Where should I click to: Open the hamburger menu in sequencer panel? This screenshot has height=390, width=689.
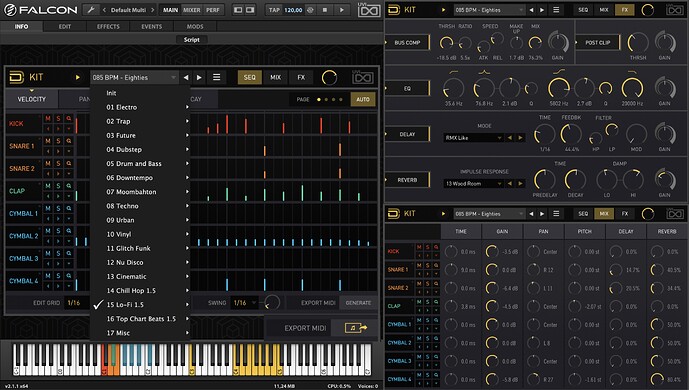(217, 77)
